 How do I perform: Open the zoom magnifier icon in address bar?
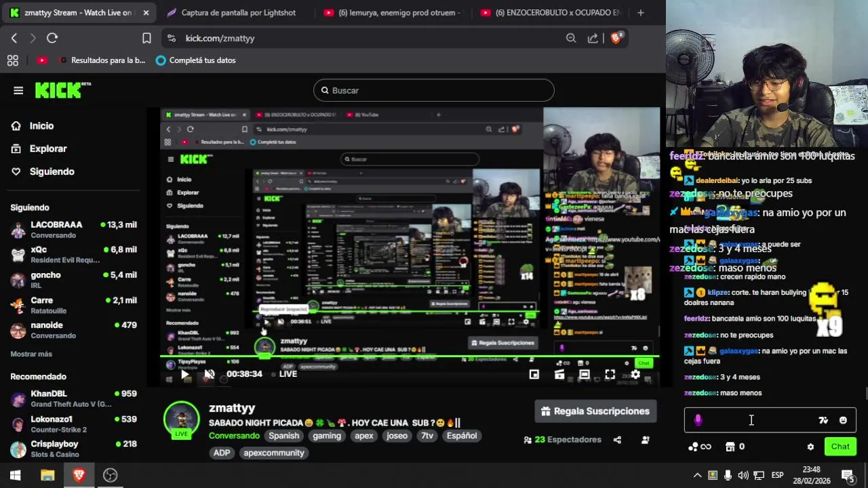tap(571, 38)
